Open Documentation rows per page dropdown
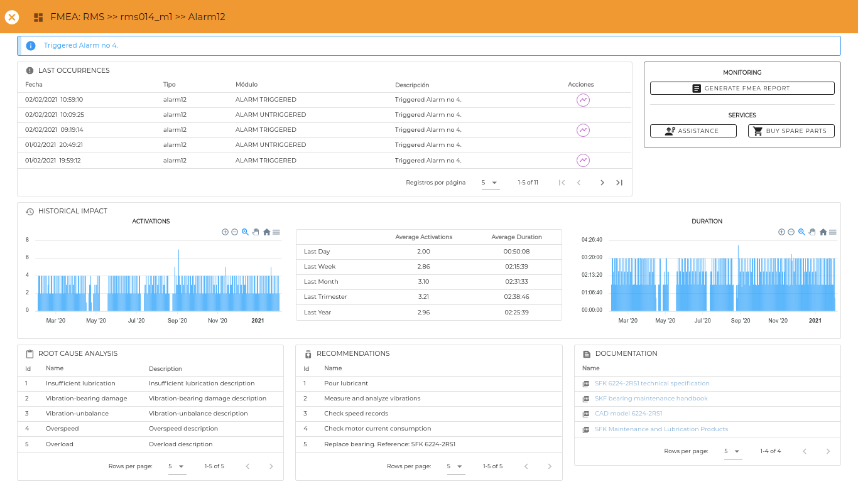858x504 pixels. click(733, 451)
